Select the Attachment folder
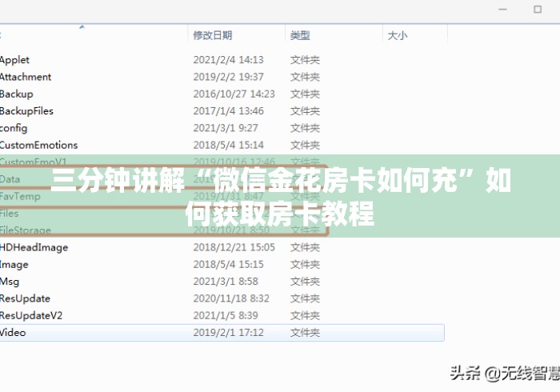Viewport: 560px width, 392px height. 26,77
